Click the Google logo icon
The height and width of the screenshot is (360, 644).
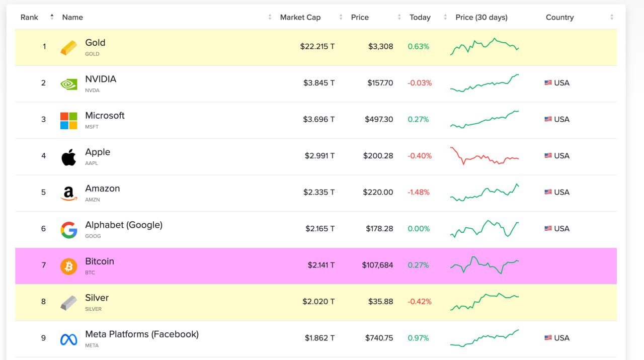(69, 230)
